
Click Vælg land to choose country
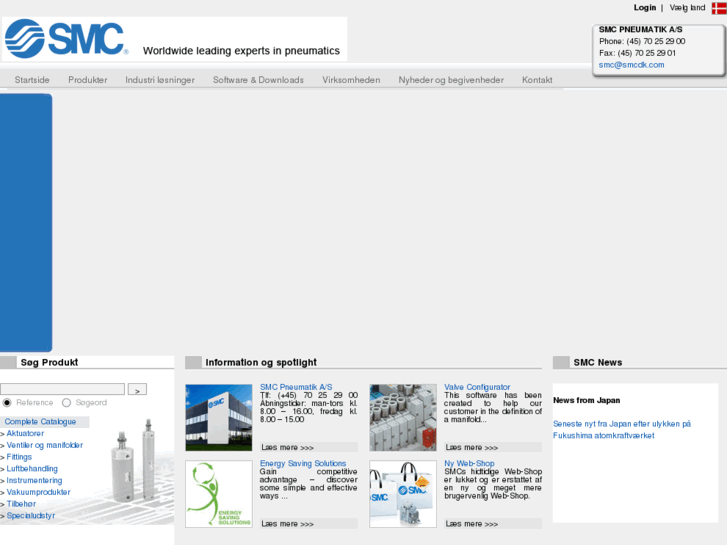(x=687, y=7)
